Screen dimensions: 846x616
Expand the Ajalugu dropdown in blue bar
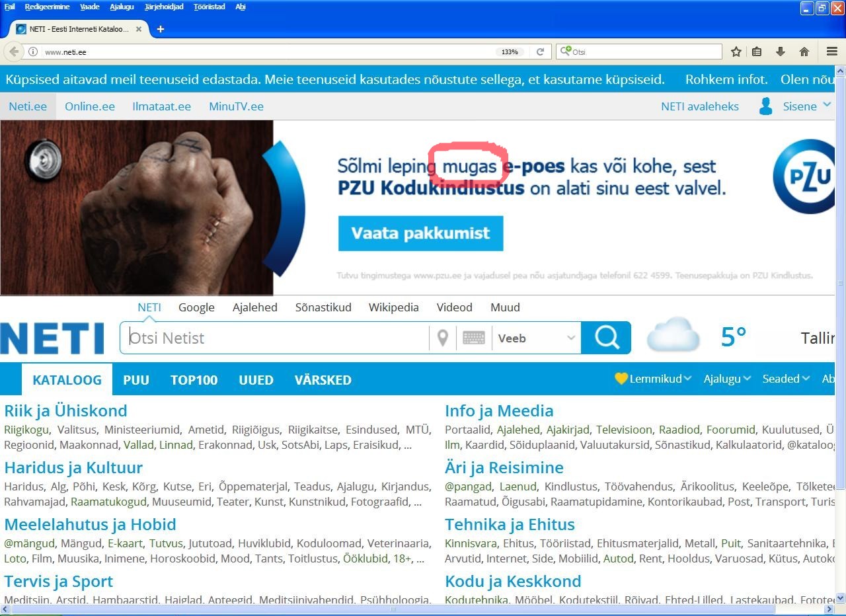[727, 379]
